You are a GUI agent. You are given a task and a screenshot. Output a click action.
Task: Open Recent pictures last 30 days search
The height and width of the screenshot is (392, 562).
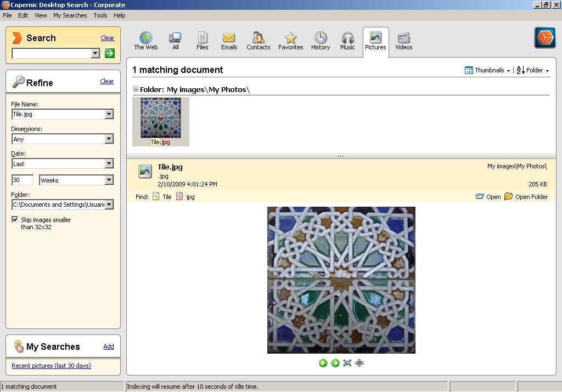pos(51,366)
